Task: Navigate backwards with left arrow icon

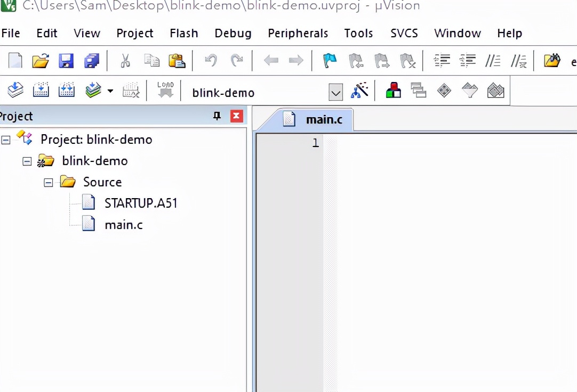Action: [x=271, y=60]
